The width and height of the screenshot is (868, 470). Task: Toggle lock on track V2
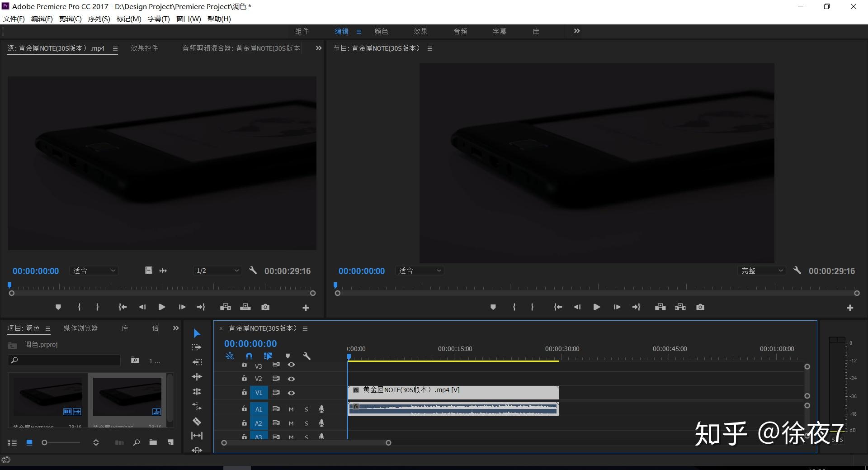[x=244, y=379]
